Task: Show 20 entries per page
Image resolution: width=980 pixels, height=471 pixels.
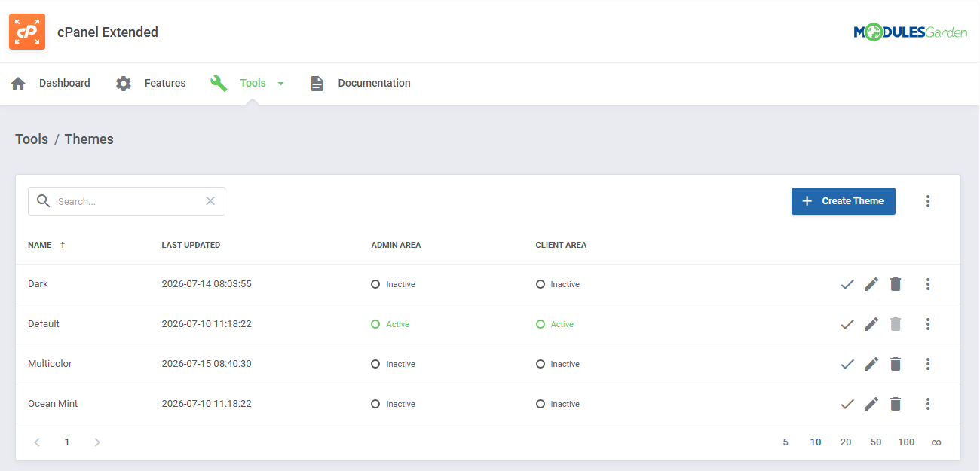Action: point(846,442)
